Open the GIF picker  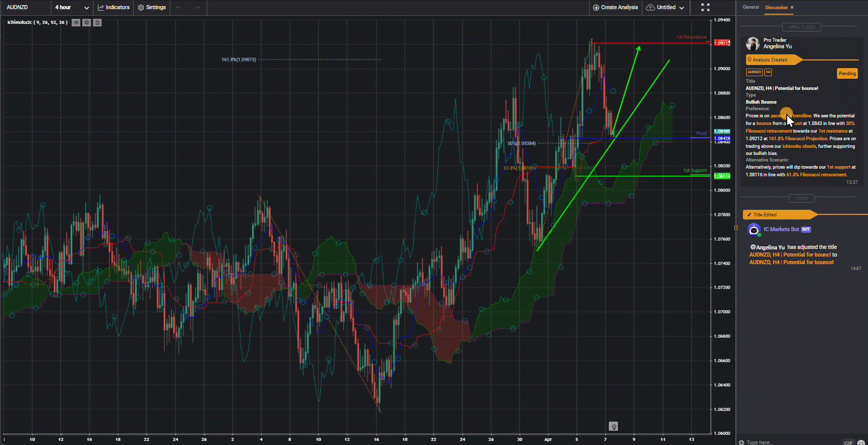tap(848, 442)
